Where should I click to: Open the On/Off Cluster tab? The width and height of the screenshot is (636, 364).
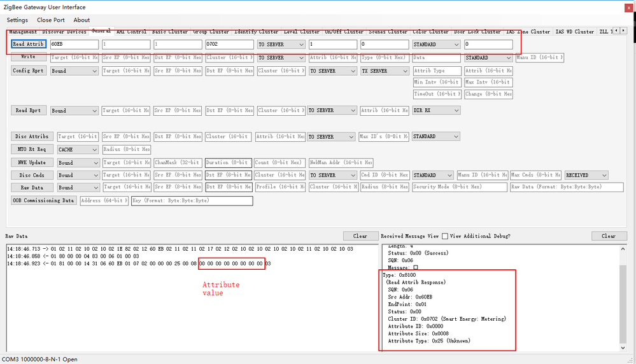[344, 32]
